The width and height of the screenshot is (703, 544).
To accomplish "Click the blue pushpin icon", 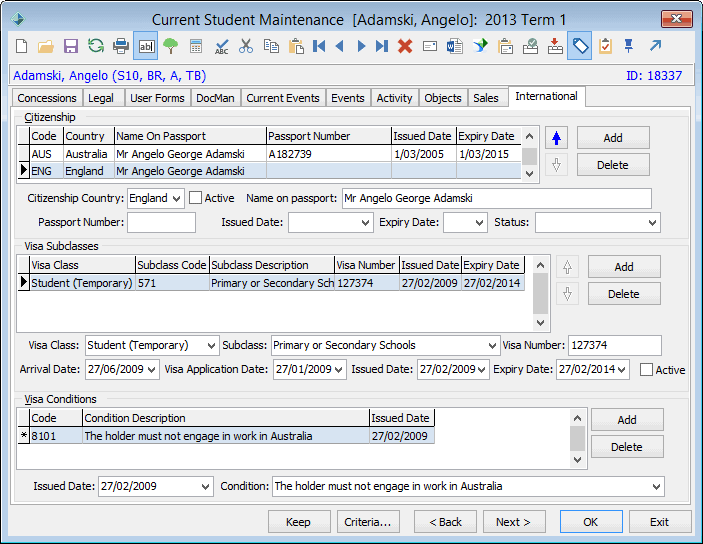I will coord(629,46).
